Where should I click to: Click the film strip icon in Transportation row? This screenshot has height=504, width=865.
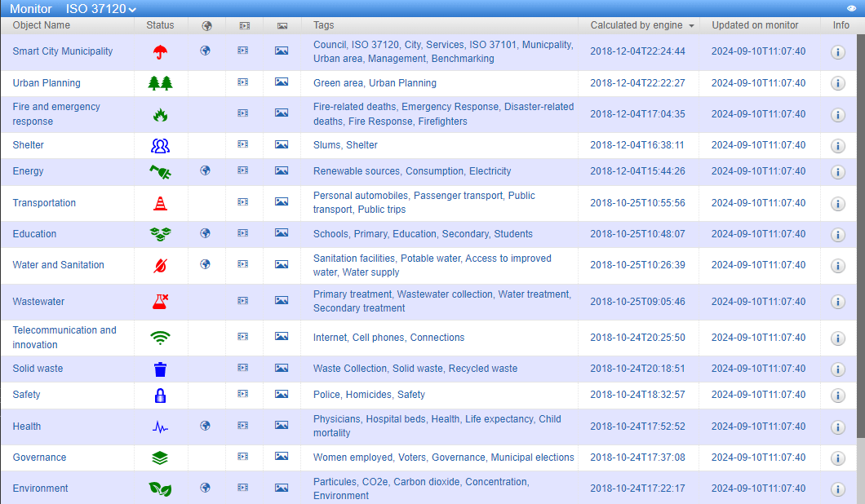pyautogui.click(x=243, y=203)
